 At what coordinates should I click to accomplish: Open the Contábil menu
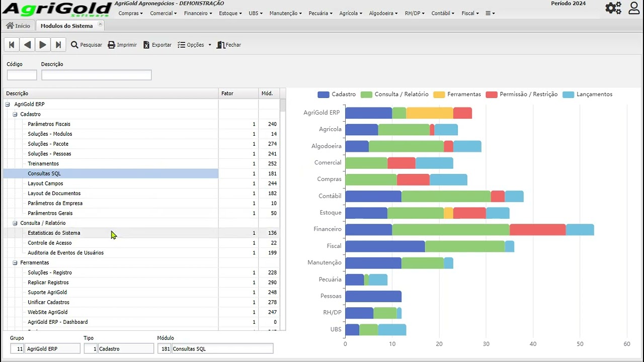[x=443, y=13]
